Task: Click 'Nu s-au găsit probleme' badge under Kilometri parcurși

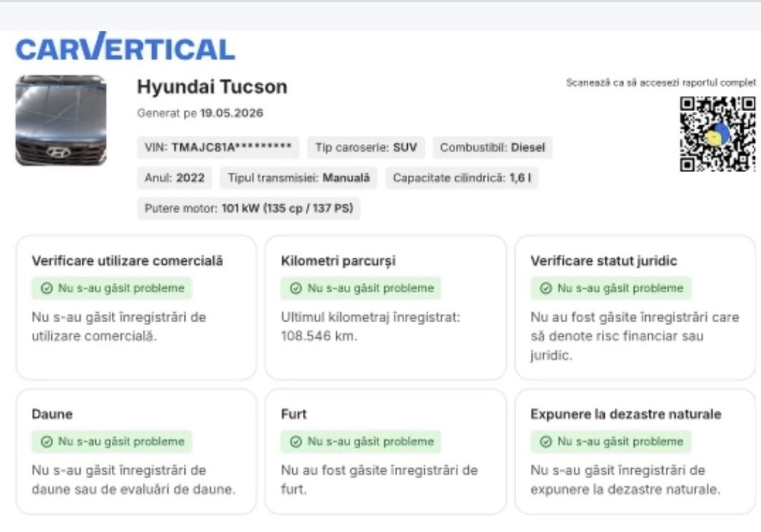Action: (361, 288)
